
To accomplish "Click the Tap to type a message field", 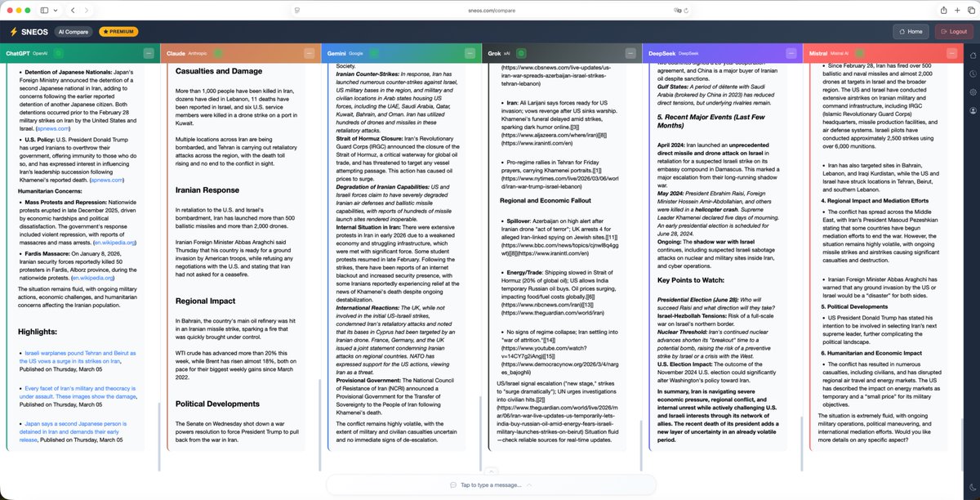I will (x=490, y=485).
